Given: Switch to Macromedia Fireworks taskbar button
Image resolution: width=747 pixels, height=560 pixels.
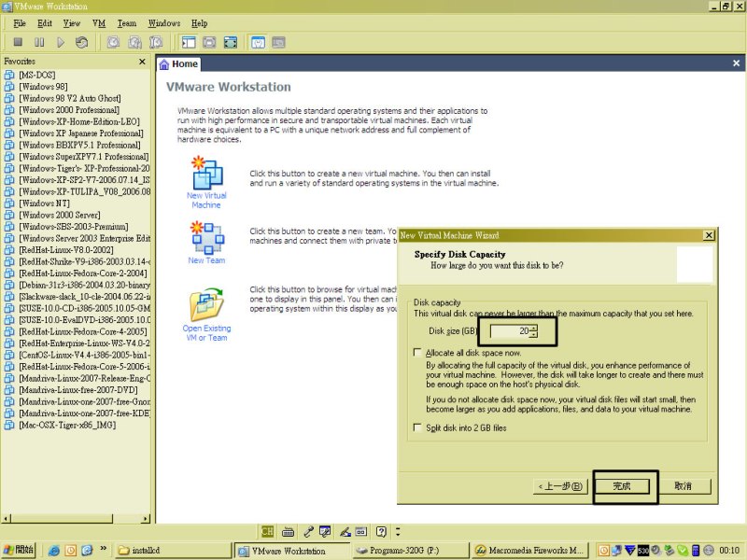Looking at the screenshot, I should coord(529,551).
